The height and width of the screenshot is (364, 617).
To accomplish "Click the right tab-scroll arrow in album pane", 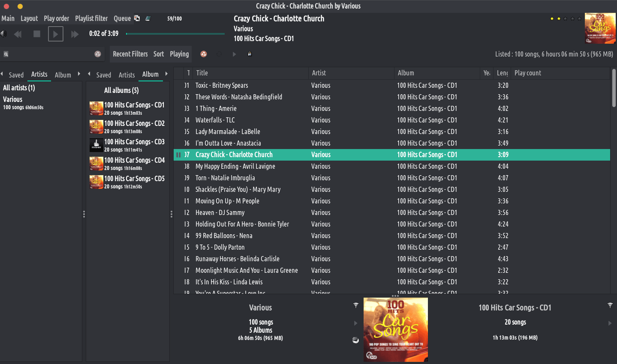I will [x=166, y=74].
